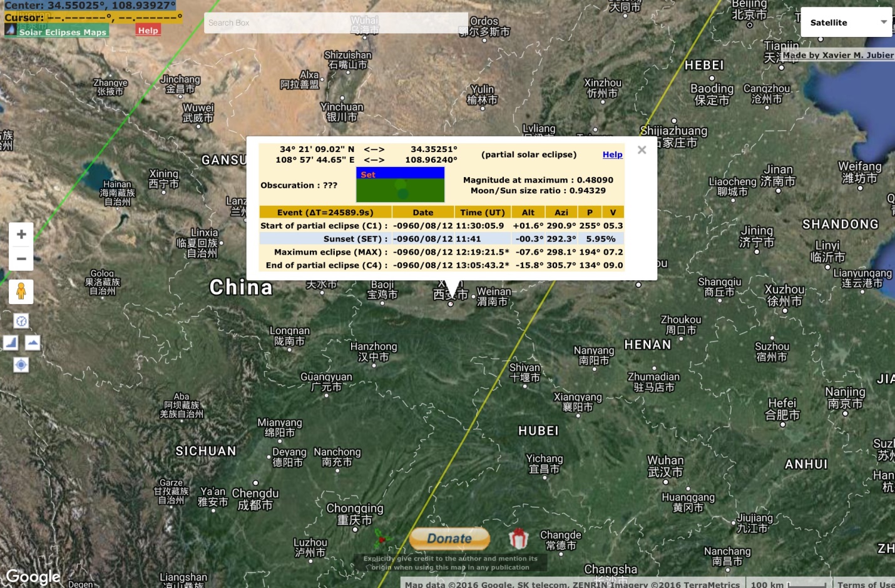Click the 5.95% sunset obscuration value

point(601,239)
